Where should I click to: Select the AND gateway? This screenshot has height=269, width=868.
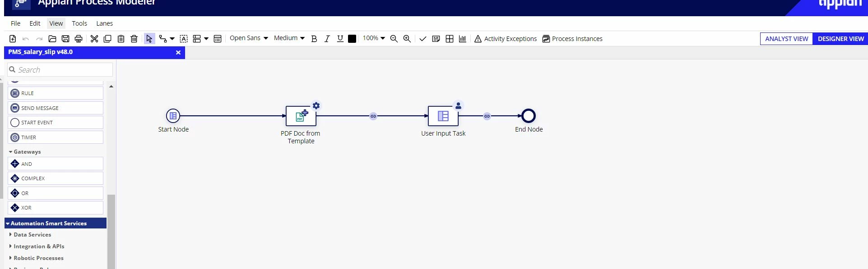point(56,164)
